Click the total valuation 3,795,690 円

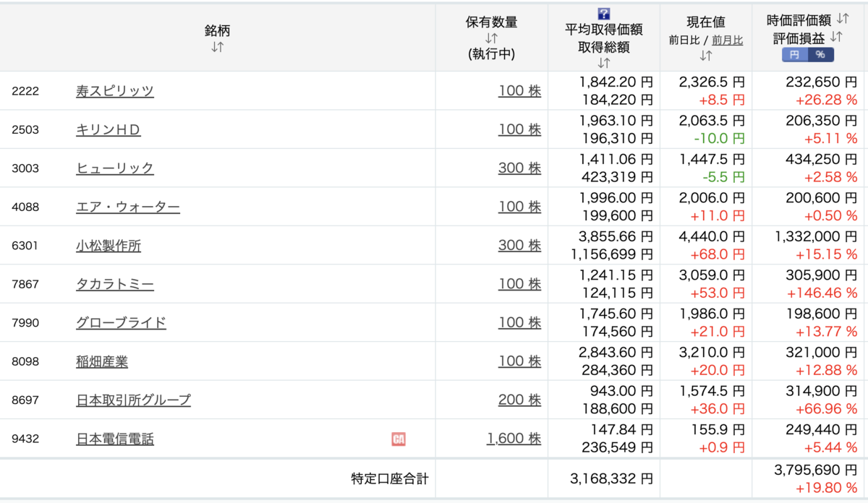814,470
